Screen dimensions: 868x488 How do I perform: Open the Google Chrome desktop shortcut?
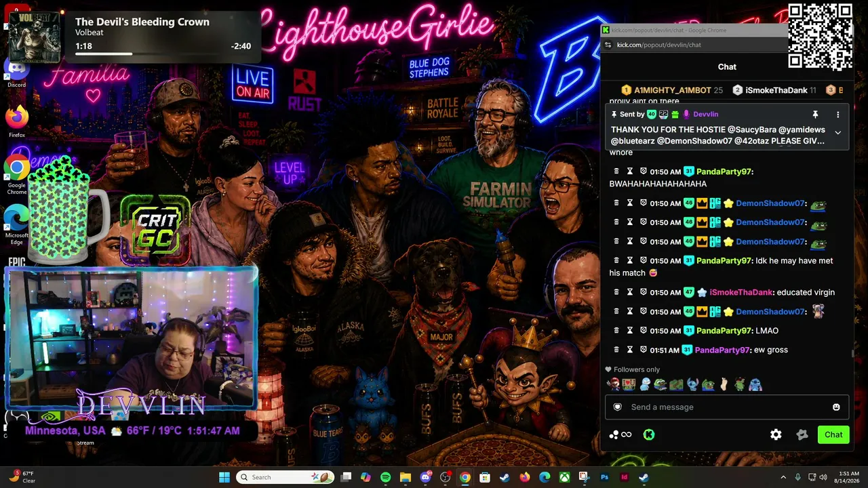16,175
